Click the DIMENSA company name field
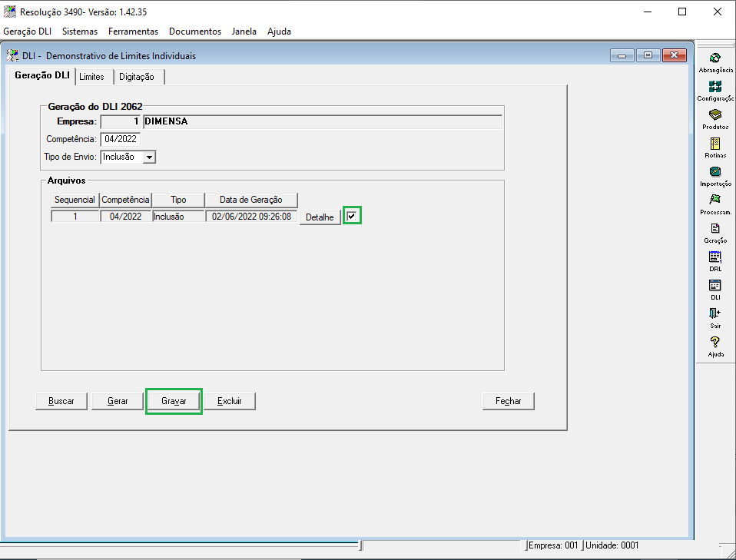 [x=323, y=121]
